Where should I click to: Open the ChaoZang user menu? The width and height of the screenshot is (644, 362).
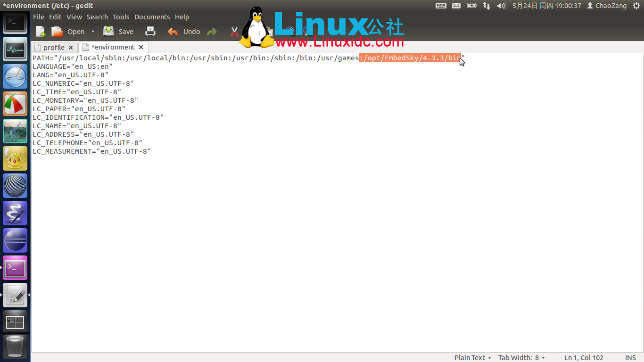[607, 6]
